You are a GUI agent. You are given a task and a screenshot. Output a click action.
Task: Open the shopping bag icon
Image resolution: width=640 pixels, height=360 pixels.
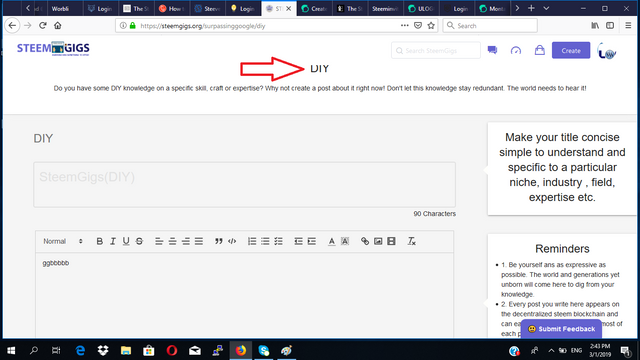pyautogui.click(x=540, y=50)
